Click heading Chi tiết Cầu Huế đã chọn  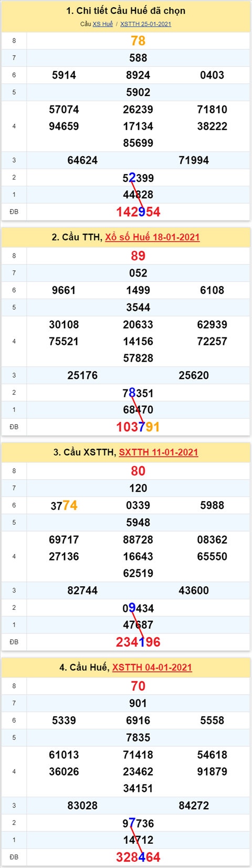click(x=126, y=11)
